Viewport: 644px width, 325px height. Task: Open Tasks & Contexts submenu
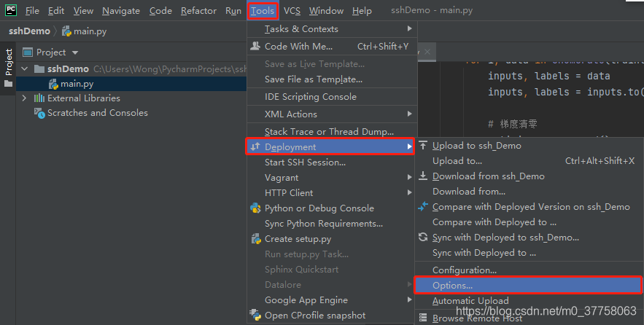[332, 29]
